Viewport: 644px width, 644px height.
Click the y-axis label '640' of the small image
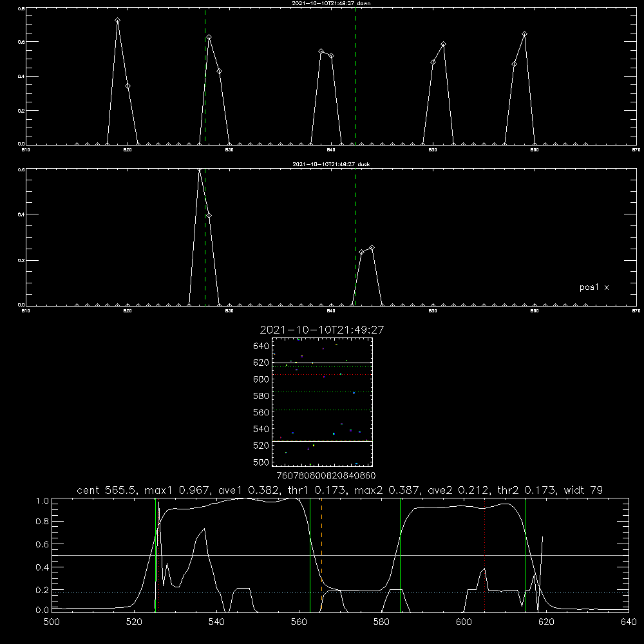pyautogui.click(x=261, y=346)
